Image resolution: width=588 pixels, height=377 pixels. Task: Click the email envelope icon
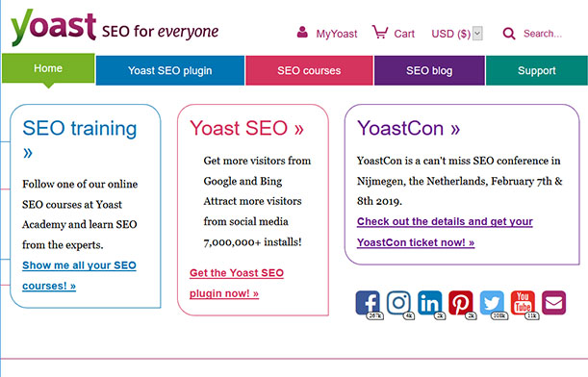(x=553, y=302)
